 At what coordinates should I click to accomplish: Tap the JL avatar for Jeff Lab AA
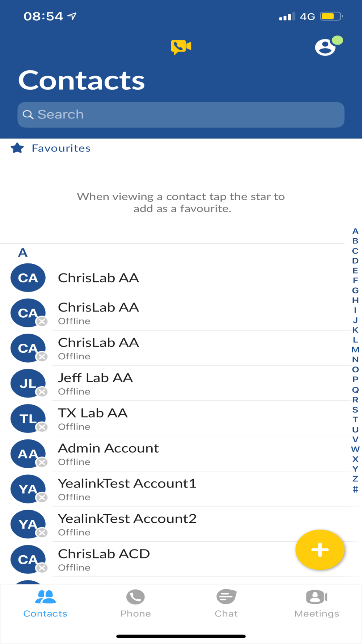tap(28, 383)
